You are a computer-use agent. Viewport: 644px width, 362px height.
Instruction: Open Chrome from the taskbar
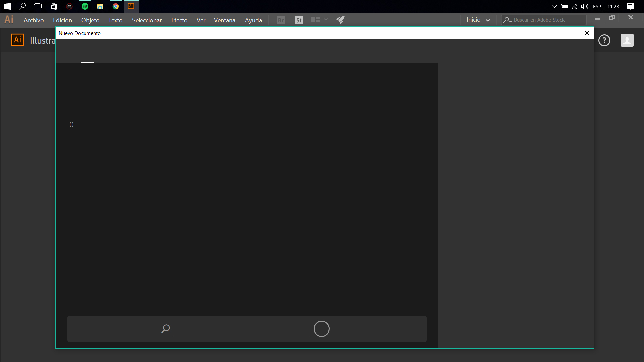[116, 6]
